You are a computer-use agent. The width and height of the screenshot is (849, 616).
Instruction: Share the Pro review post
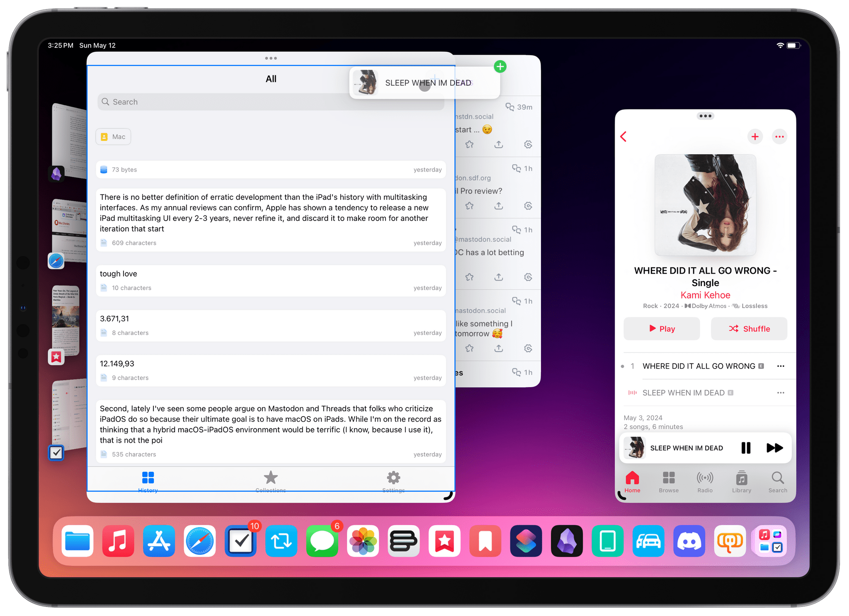click(x=499, y=206)
